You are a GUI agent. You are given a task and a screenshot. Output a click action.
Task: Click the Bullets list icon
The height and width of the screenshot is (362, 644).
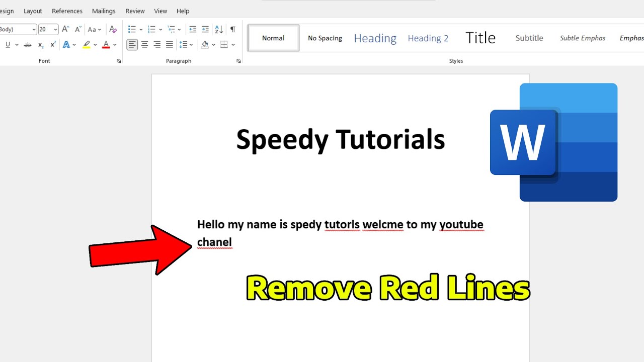click(132, 29)
